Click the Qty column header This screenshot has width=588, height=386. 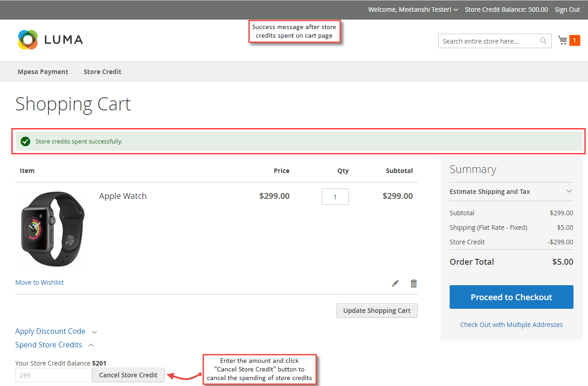point(343,171)
